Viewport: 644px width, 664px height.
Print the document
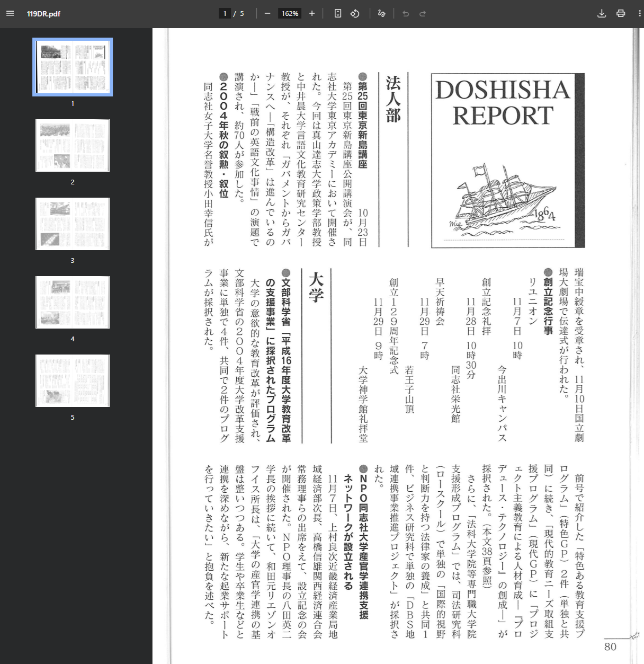pos(621,13)
